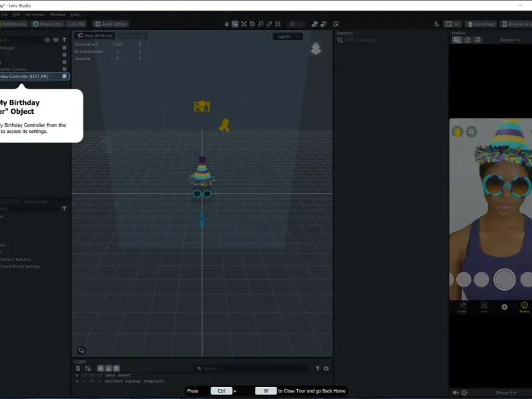This screenshot has width=532, height=399.
Task: Select Orthographic Camera in hierarchy
Action: coord(13,69)
